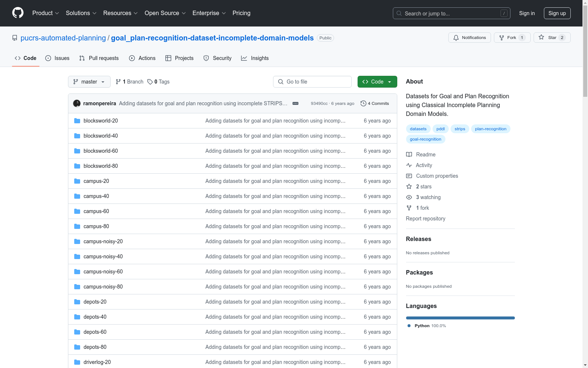Open the blocksworld-60 folder icon

click(77, 151)
